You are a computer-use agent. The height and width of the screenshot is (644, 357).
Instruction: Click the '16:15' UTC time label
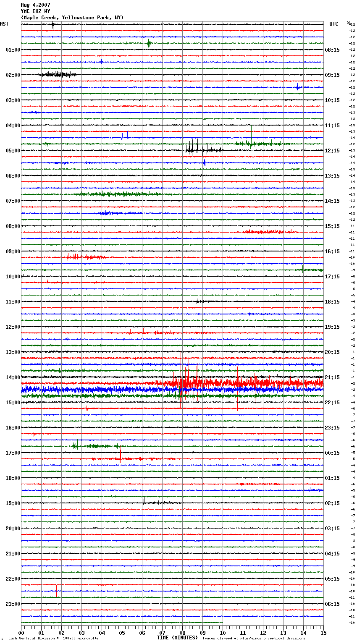332,251
